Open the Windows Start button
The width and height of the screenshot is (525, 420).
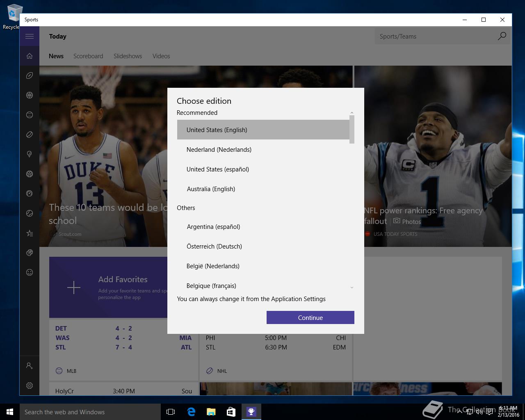click(x=10, y=412)
